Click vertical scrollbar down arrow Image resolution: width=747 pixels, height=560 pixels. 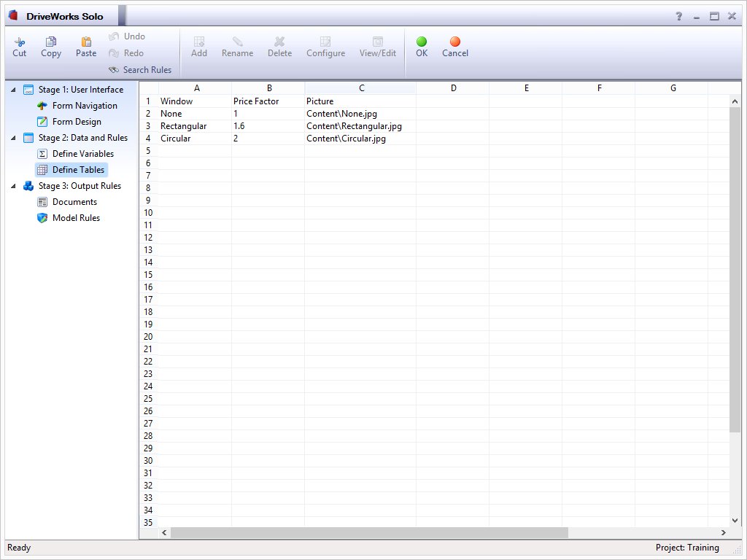tap(735, 521)
